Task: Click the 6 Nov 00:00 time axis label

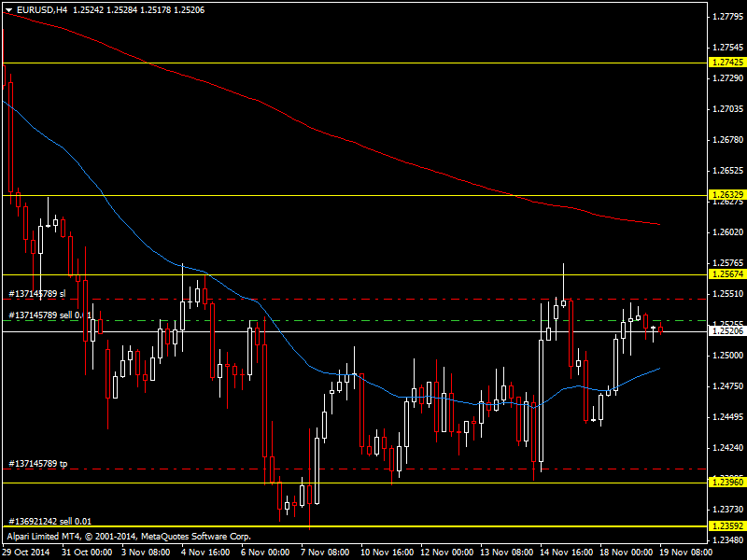Action: pos(265,553)
